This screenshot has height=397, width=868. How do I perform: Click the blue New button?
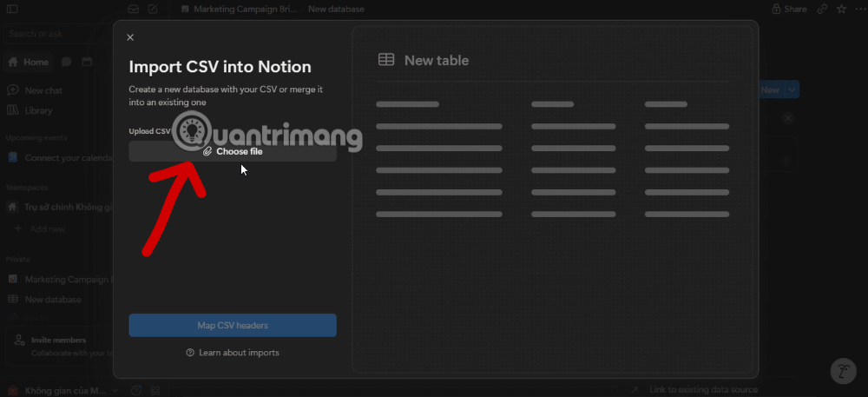[771, 89]
